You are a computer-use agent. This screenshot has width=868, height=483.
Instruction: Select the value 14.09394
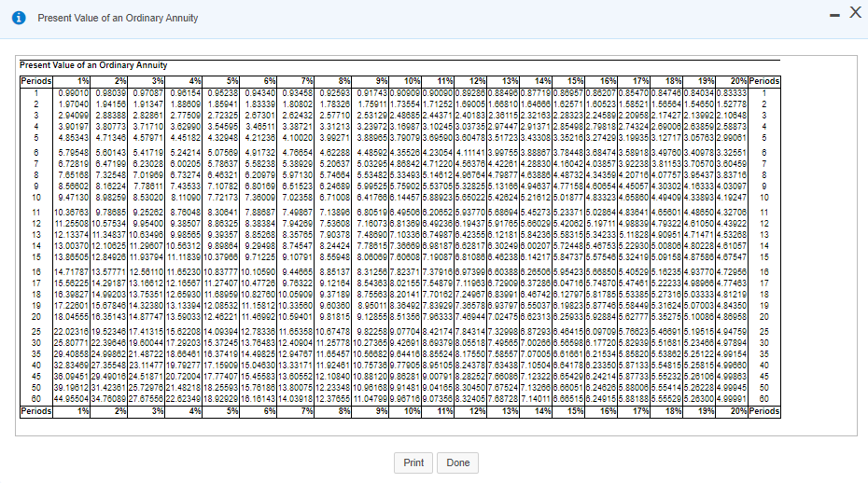[221, 331]
